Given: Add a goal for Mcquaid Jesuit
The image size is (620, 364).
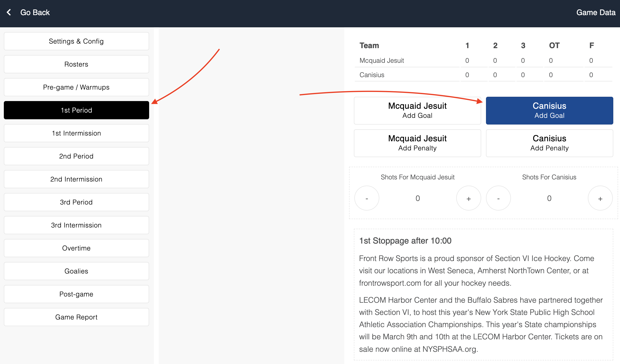Looking at the screenshot, I should click(x=417, y=110).
